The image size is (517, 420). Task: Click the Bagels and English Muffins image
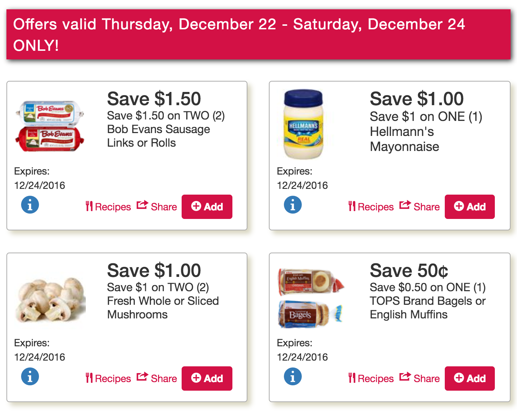(311, 298)
